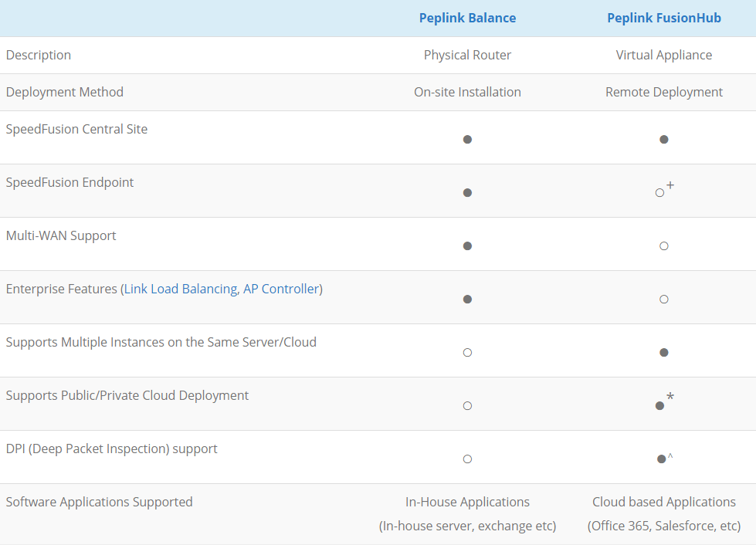Open the AP Controller link
Image resolution: width=756 pixels, height=545 pixels.
pyautogui.click(x=281, y=289)
